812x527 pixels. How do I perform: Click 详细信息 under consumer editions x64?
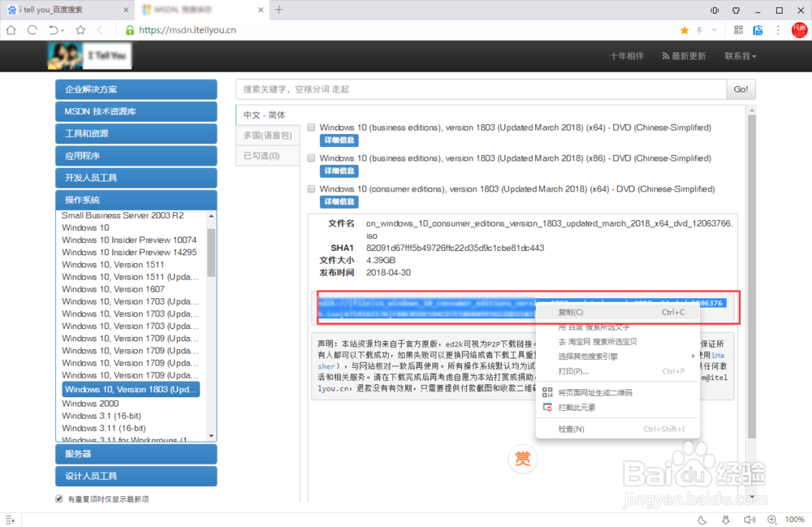point(339,201)
